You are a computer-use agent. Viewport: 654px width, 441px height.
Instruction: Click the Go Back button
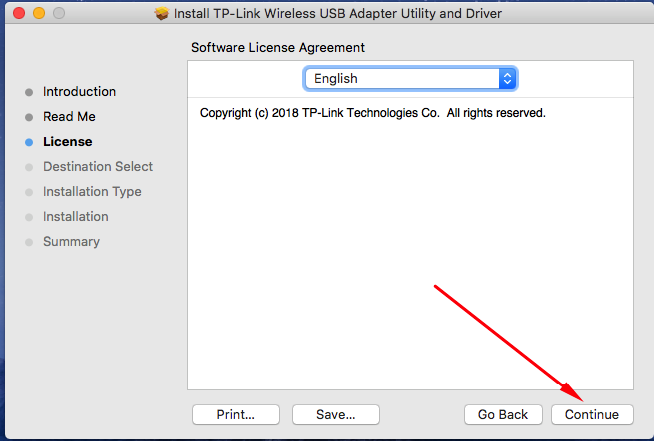tap(502, 414)
